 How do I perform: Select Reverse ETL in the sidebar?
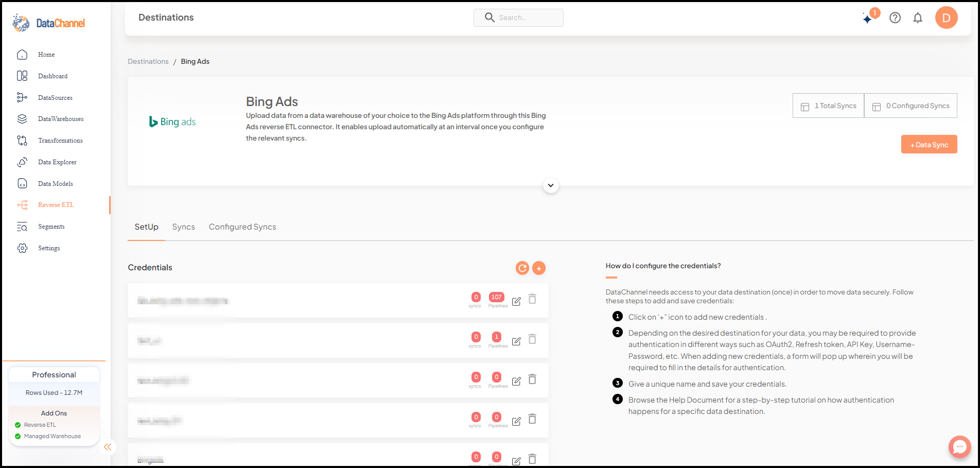point(56,205)
